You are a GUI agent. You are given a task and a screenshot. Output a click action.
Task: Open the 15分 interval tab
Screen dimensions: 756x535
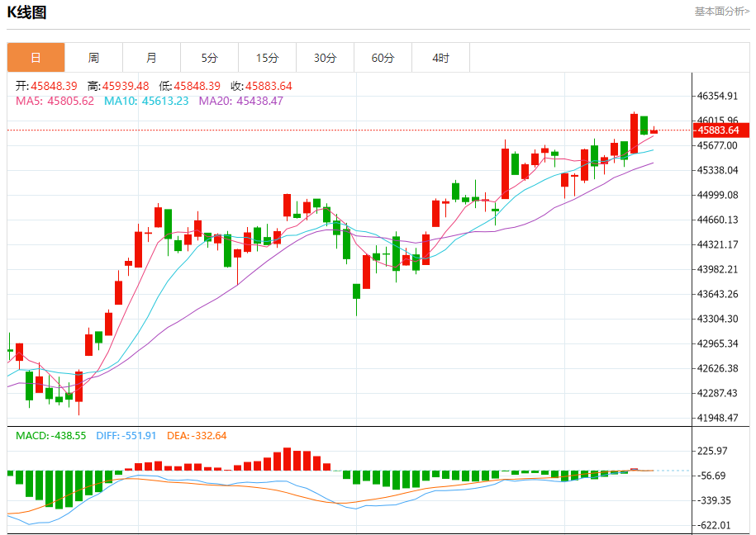[267, 58]
